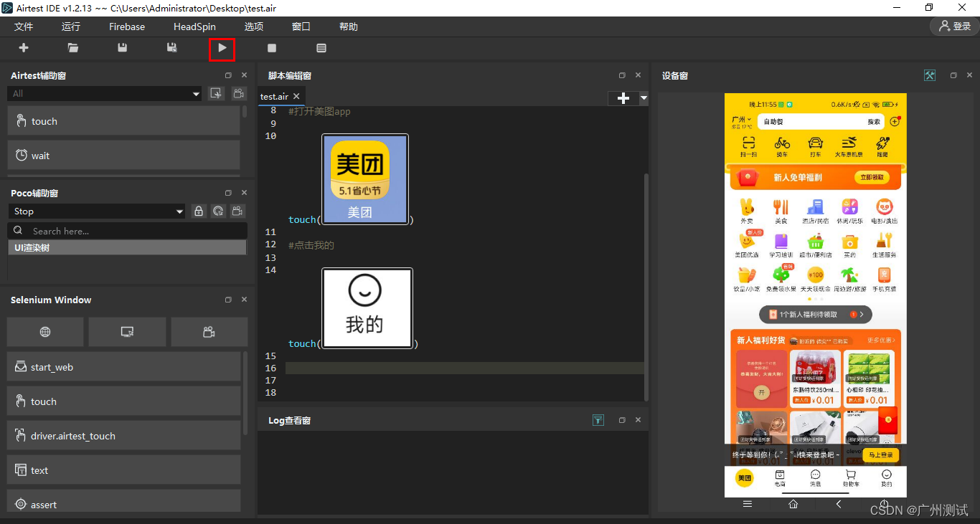Click the Poco record icon
Image resolution: width=980 pixels, height=524 pixels.
pos(237,211)
